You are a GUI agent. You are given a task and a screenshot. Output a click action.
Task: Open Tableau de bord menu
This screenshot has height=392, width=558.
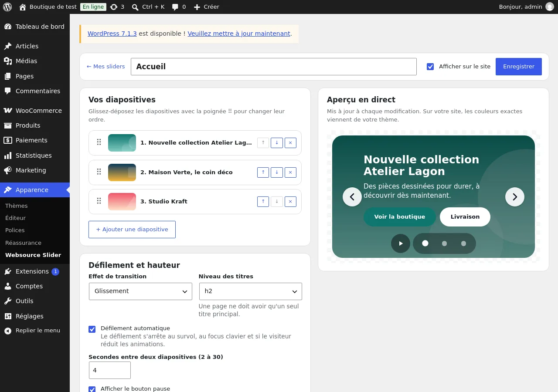coord(35,27)
